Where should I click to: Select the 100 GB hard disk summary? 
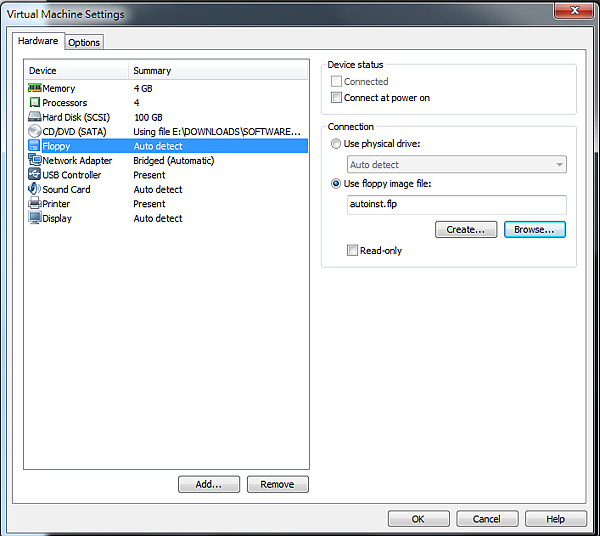[148, 117]
